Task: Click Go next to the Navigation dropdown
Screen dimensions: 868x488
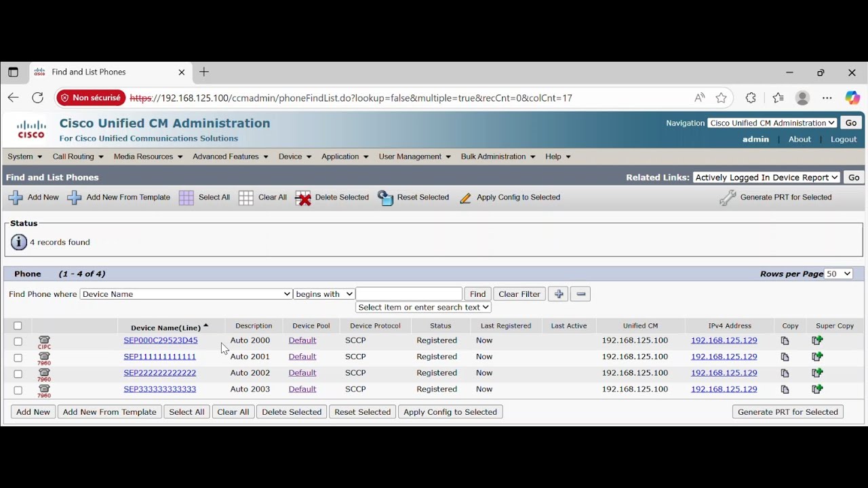Action: tap(851, 123)
